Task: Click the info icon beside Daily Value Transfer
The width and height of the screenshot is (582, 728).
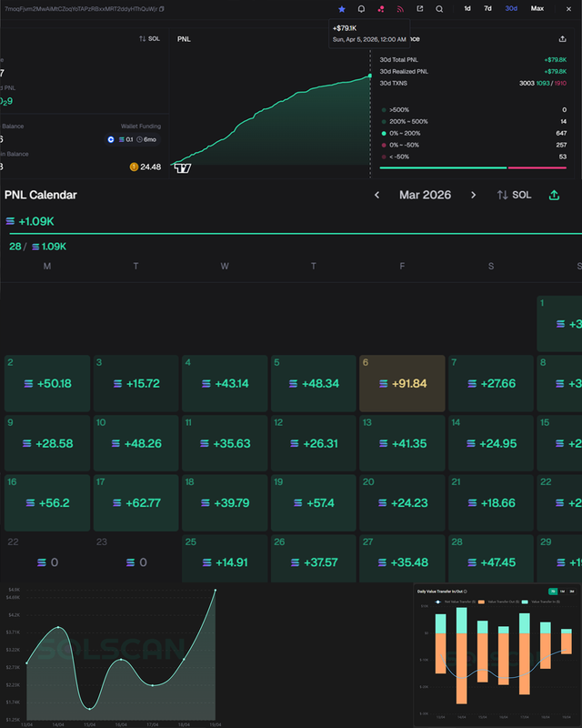Action: [x=465, y=591]
